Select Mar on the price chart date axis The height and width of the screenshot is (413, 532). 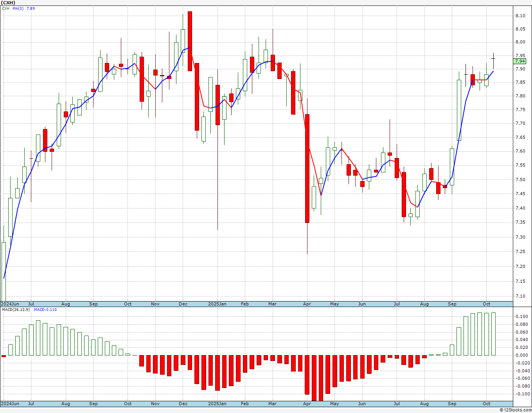[x=273, y=304]
